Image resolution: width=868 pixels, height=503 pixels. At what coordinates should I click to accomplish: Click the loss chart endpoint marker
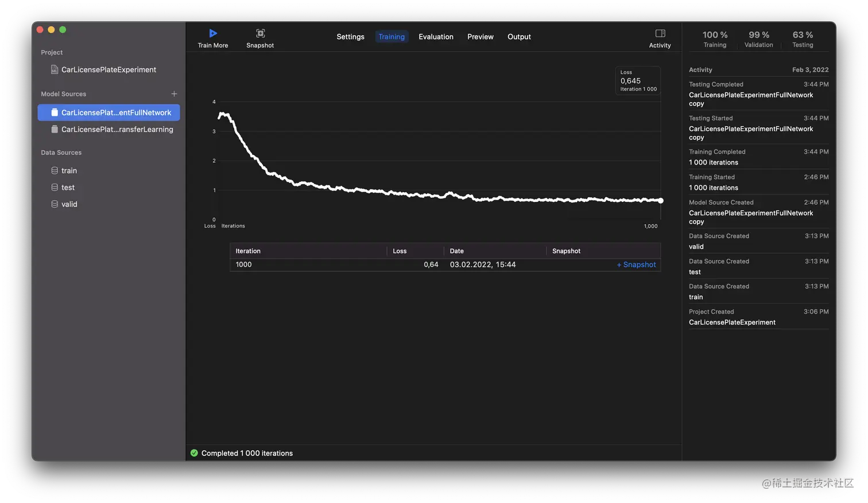pos(661,201)
